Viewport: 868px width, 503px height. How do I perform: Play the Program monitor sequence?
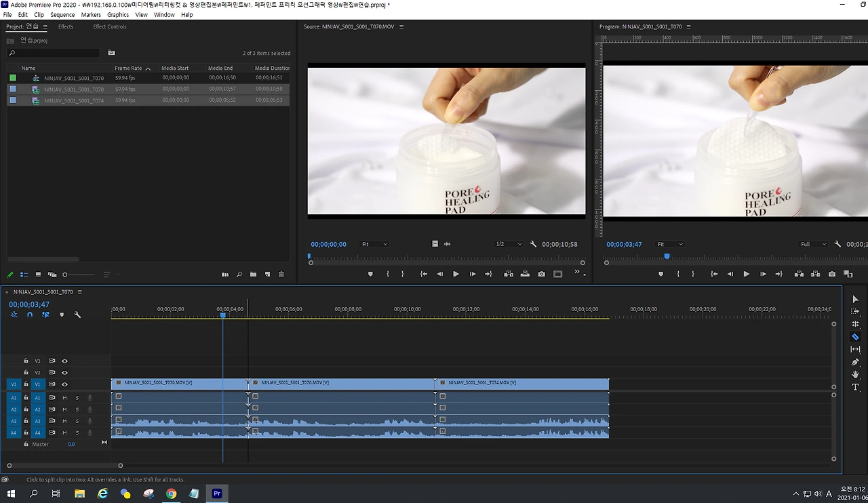746,274
